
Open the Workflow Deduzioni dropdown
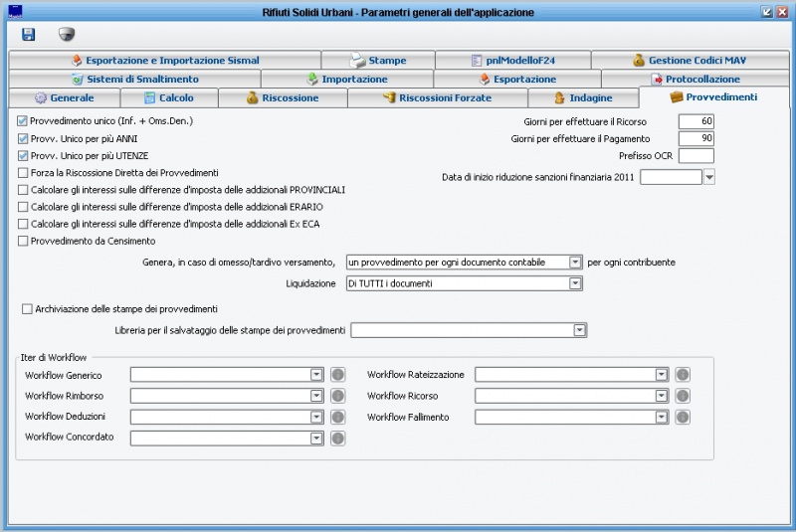tap(316, 417)
